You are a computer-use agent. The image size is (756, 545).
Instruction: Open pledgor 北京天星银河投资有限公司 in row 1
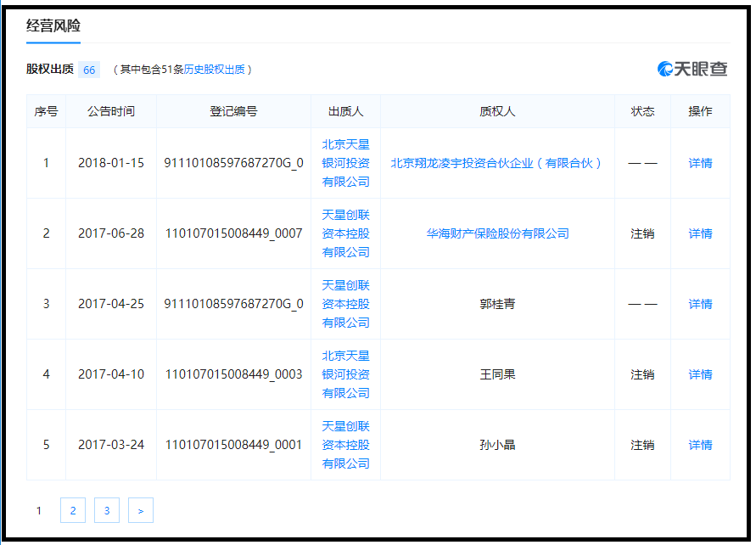coord(345,163)
